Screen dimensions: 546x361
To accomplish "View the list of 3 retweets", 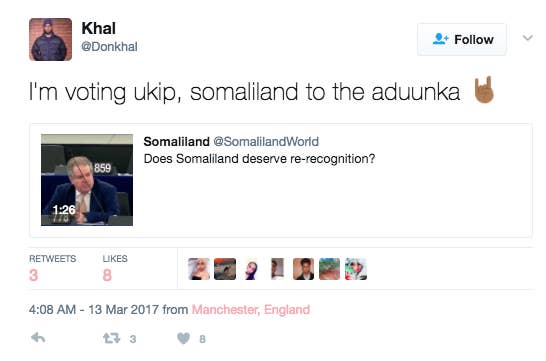I will [x=53, y=268].
